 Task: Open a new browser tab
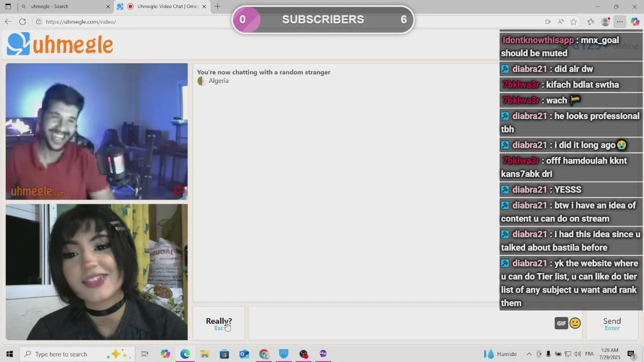(217, 7)
